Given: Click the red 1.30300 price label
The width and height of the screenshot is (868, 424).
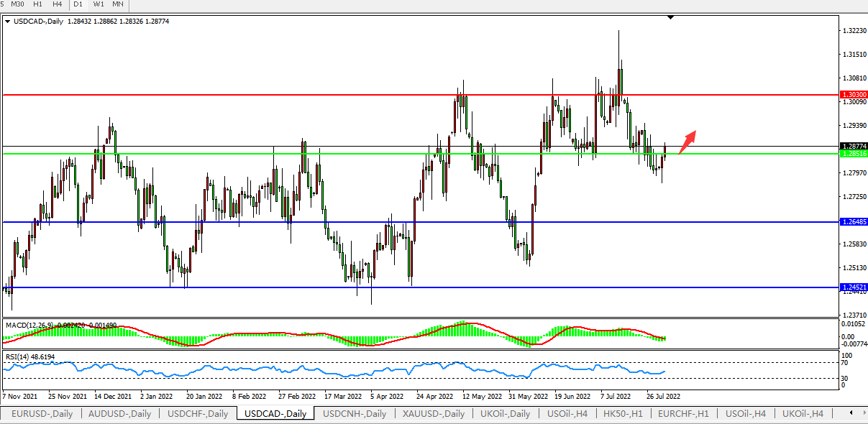Looking at the screenshot, I should (854, 94).
